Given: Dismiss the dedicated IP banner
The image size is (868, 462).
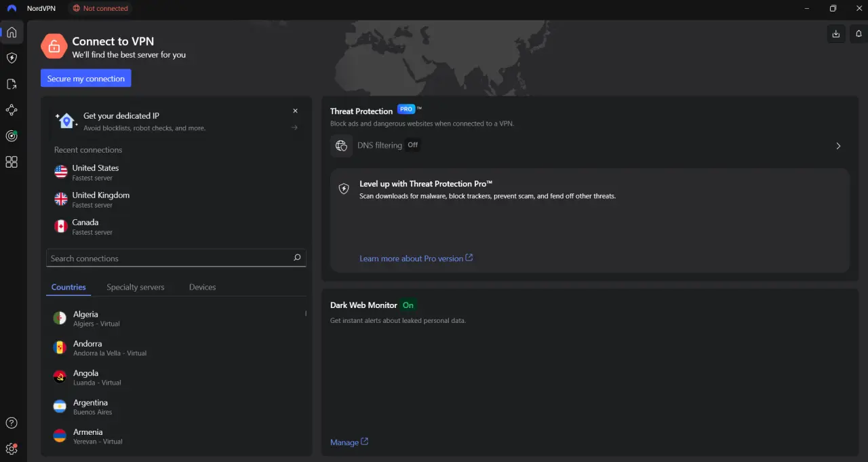Looking at the screenshot, I should point(295,111).
